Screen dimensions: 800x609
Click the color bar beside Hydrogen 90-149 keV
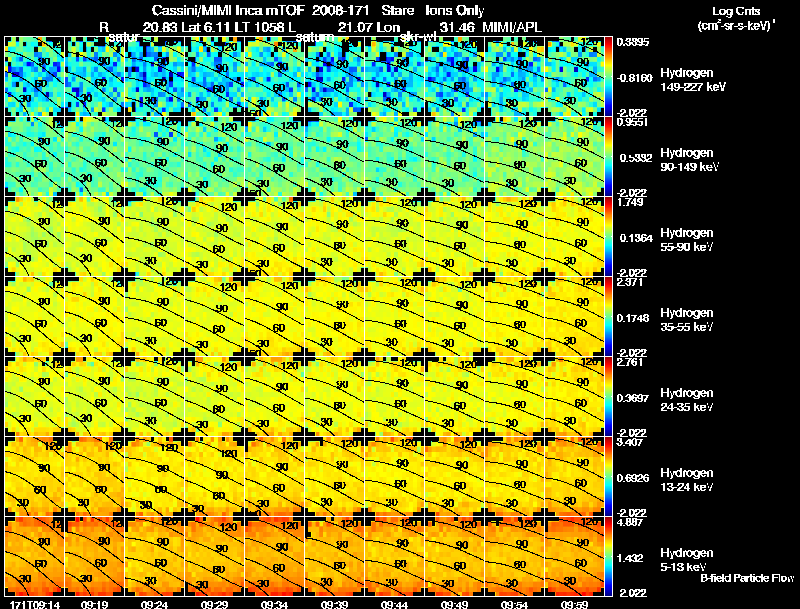[608, 157]
